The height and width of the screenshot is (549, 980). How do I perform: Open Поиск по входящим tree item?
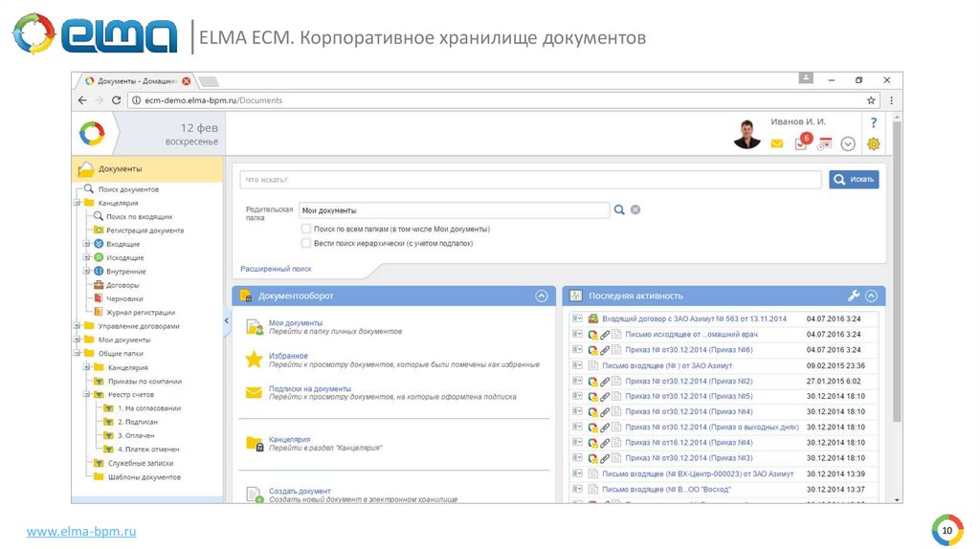tap(139, 217)
